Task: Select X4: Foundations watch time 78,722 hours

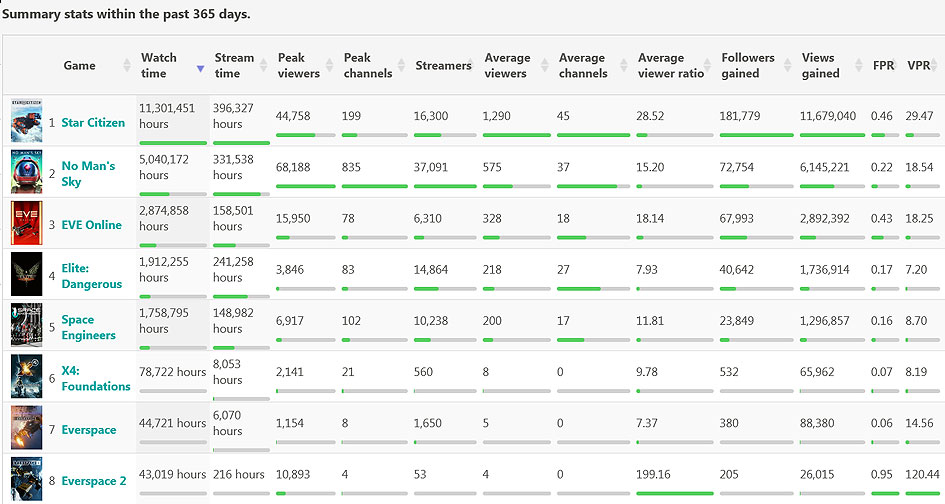Action: [x=172, y=372]
